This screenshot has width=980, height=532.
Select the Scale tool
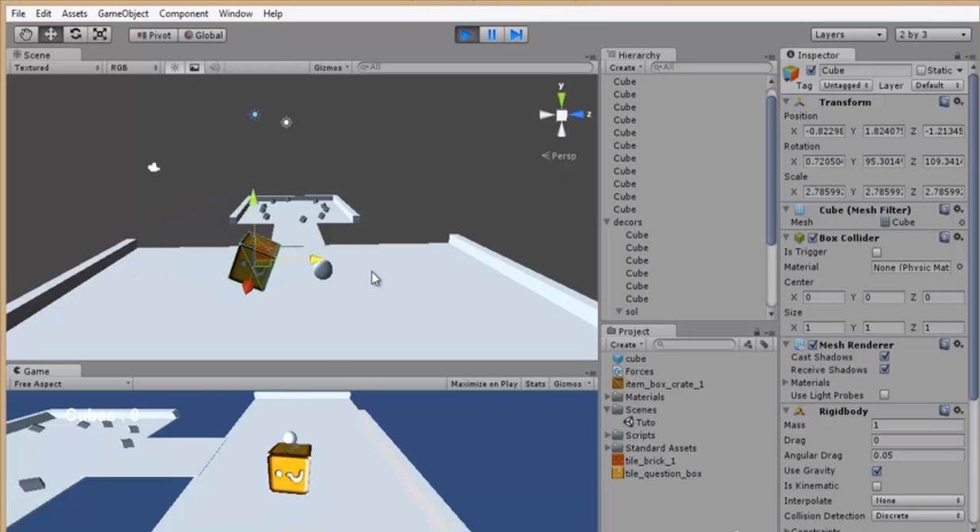click(100, 34)
